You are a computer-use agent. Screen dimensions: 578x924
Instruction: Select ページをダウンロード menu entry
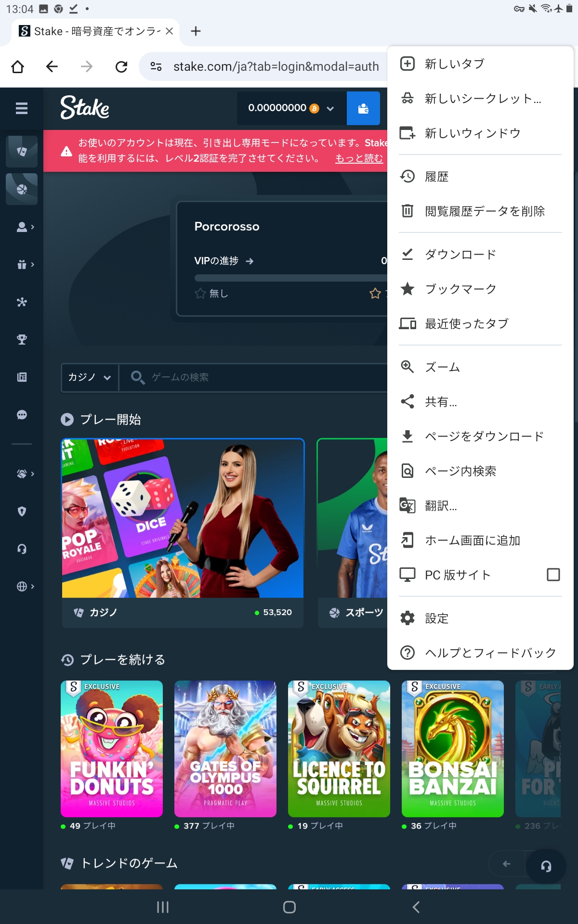[480, 436]
